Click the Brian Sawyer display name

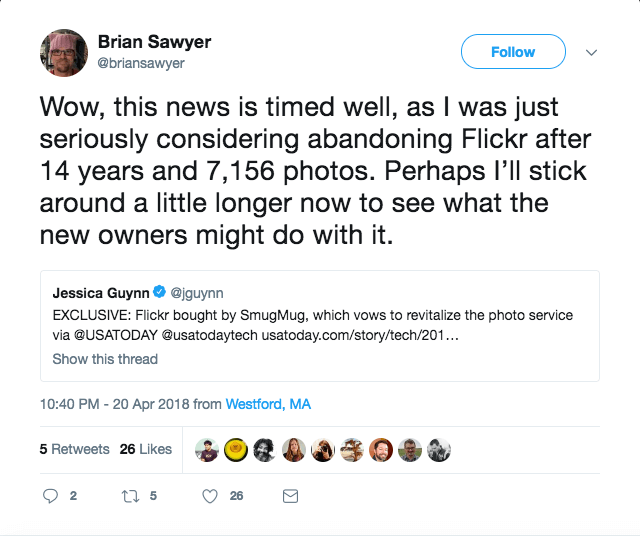(154, 42)
